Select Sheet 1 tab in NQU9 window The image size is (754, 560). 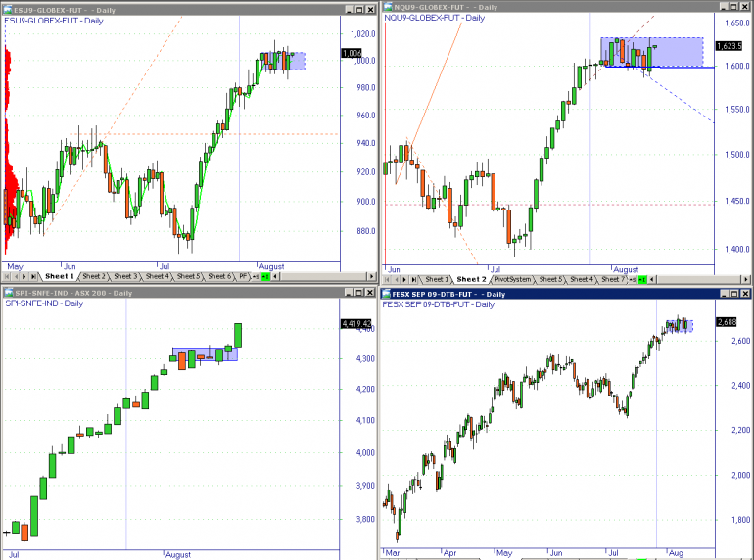[437, 279]
